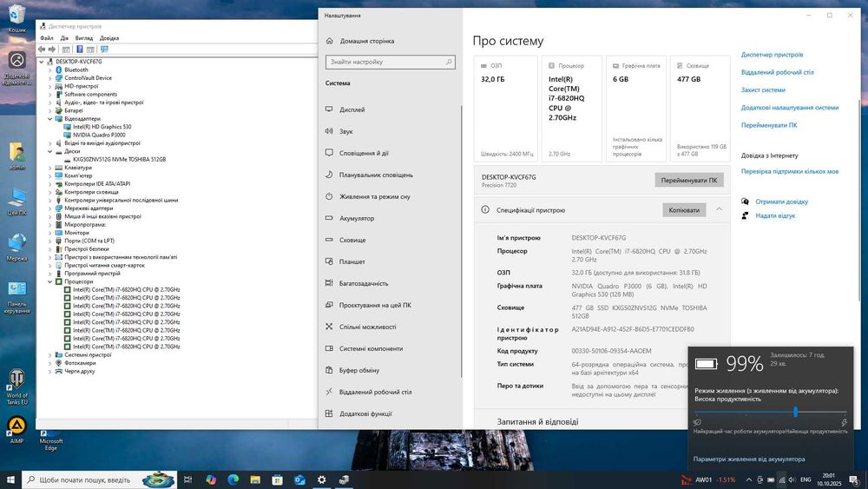Open the Захист системи link
868x489 pixels.
click(763, 89)
